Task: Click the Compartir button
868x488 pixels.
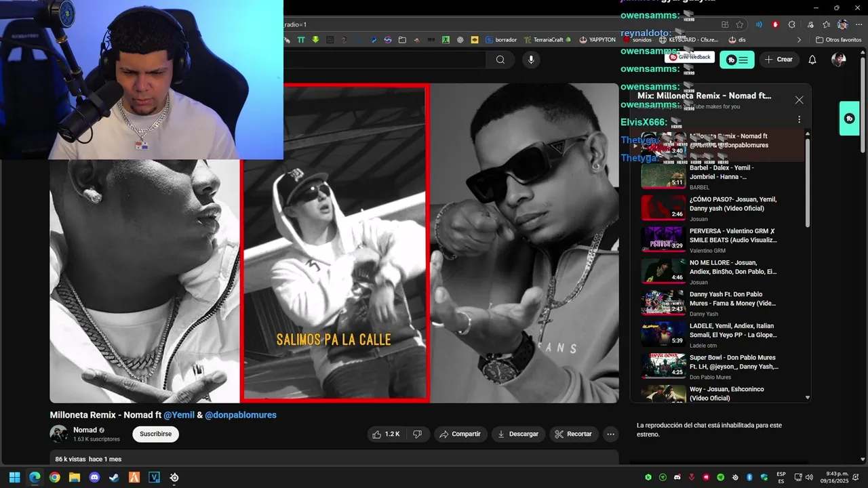Action: (460, 434)
